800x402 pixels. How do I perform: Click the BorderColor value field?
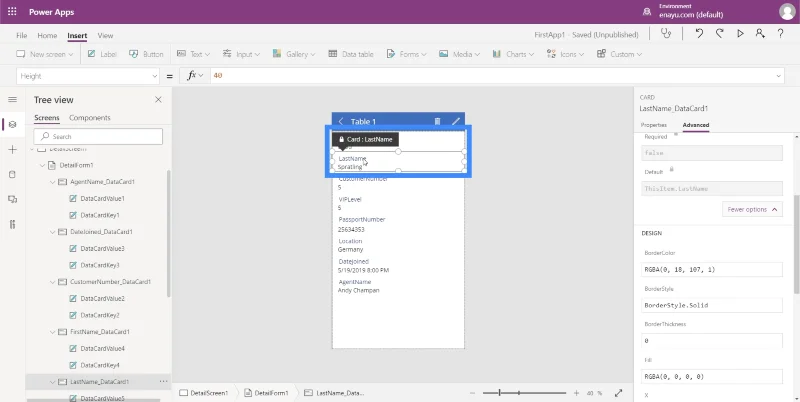coord(712,269)
